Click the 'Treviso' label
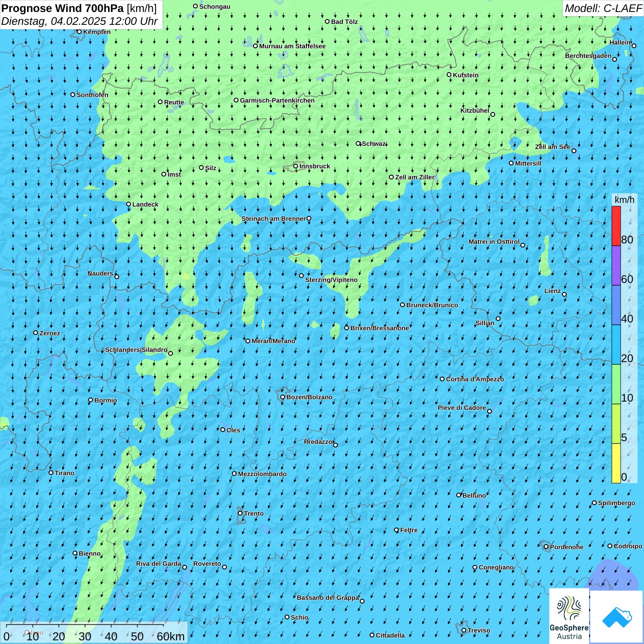The width and height of the screenshot is (644, 644). (x=479, y=631)
